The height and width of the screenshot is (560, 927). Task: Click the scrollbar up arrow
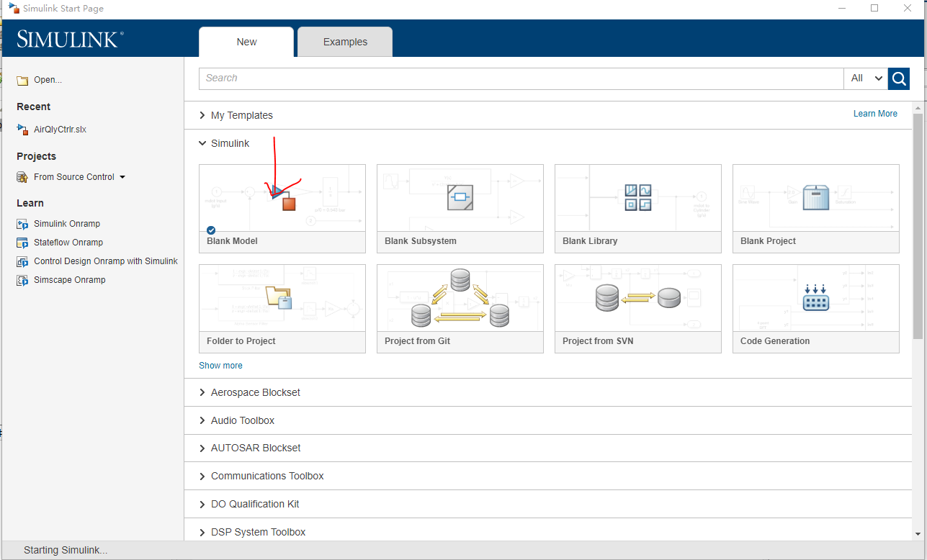918,107
